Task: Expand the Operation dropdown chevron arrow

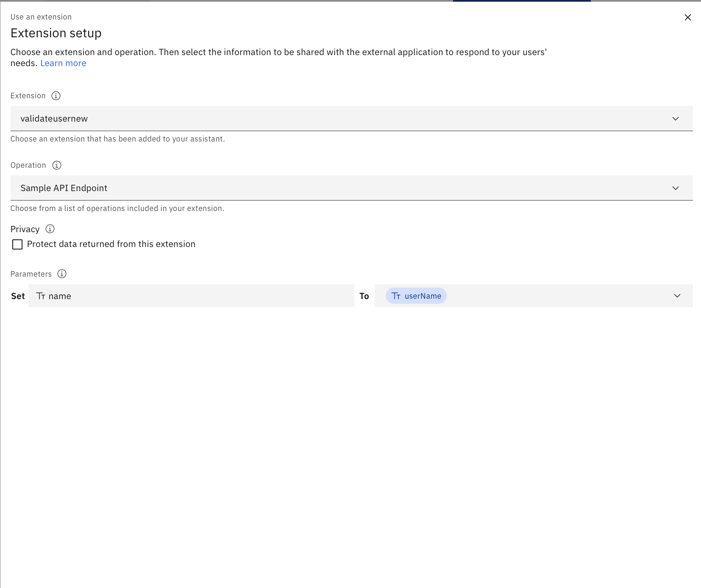Action: click(x=676, y=188)
